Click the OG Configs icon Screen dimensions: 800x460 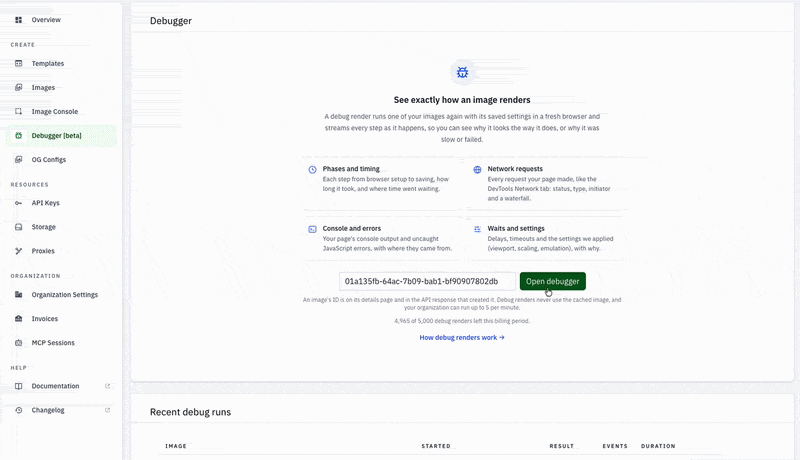(x=18, y=160)
